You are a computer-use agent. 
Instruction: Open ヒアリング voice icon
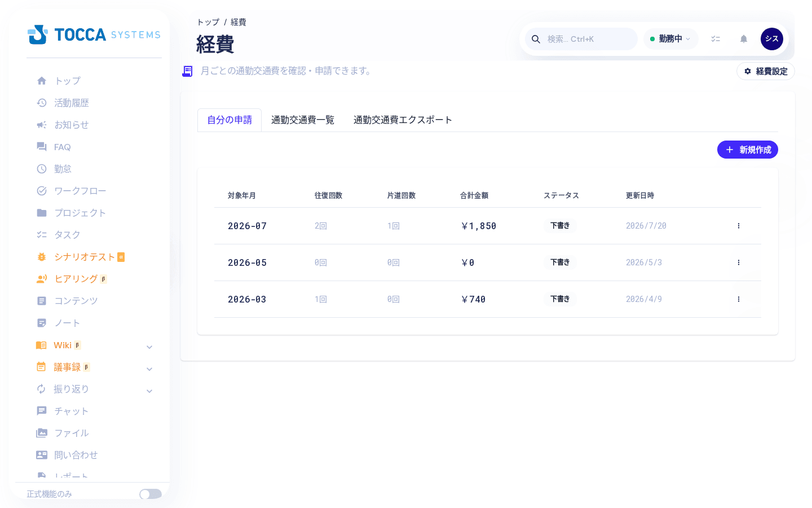(42, 279)
